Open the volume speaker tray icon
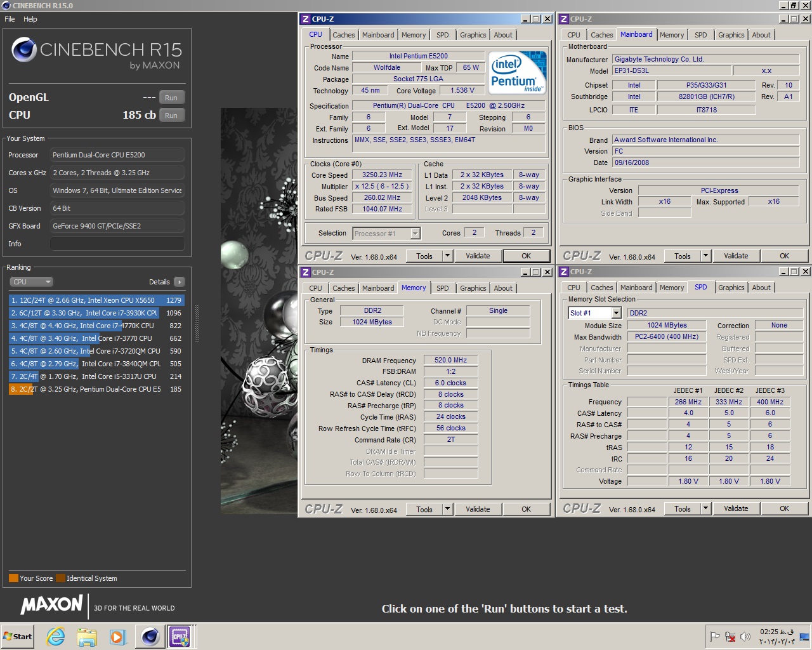Screen dimensions: 812x650 (x=745, y=637)
